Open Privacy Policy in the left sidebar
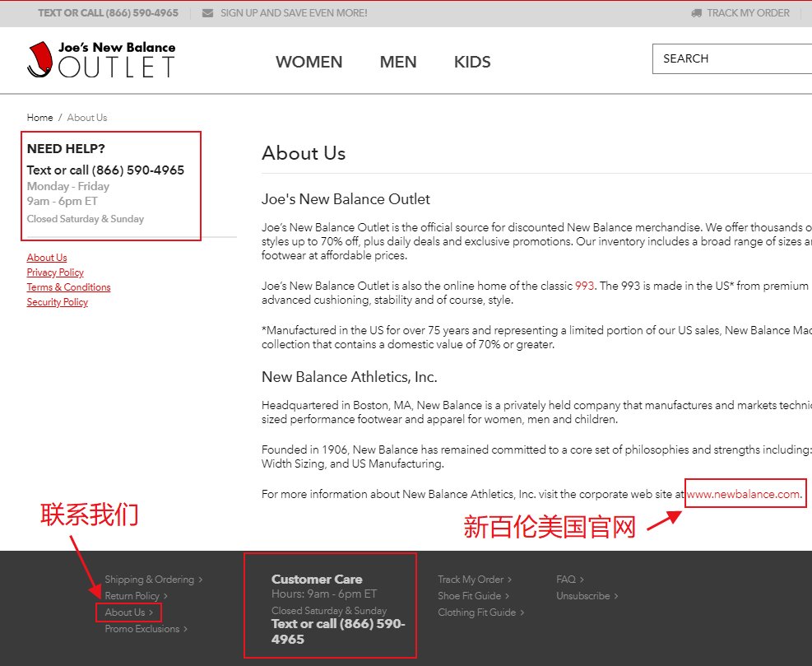 (x=55, y=272)
